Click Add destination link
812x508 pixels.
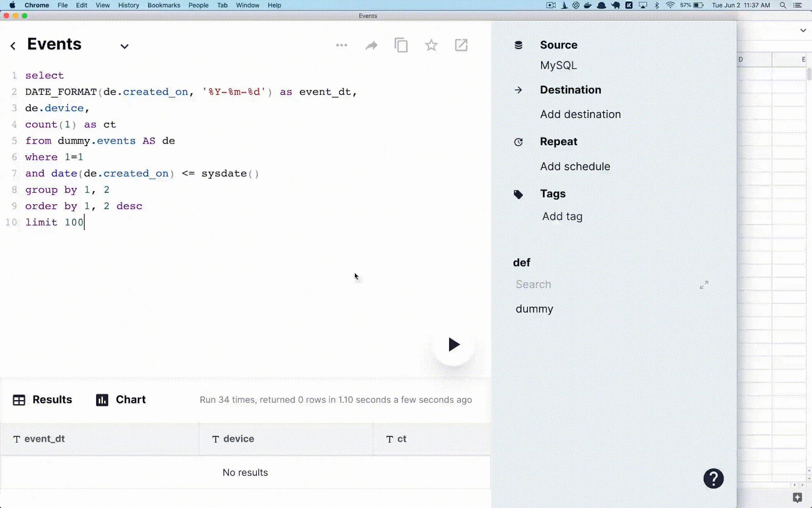coord(580,114)
